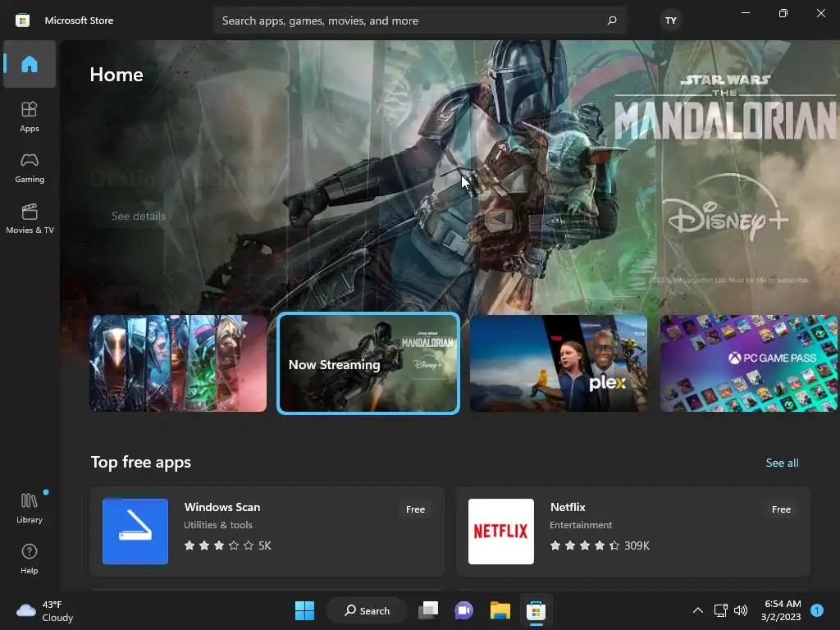840x630 pixels.
Task: Click Free button for Netflix
Action: (781, 509)
